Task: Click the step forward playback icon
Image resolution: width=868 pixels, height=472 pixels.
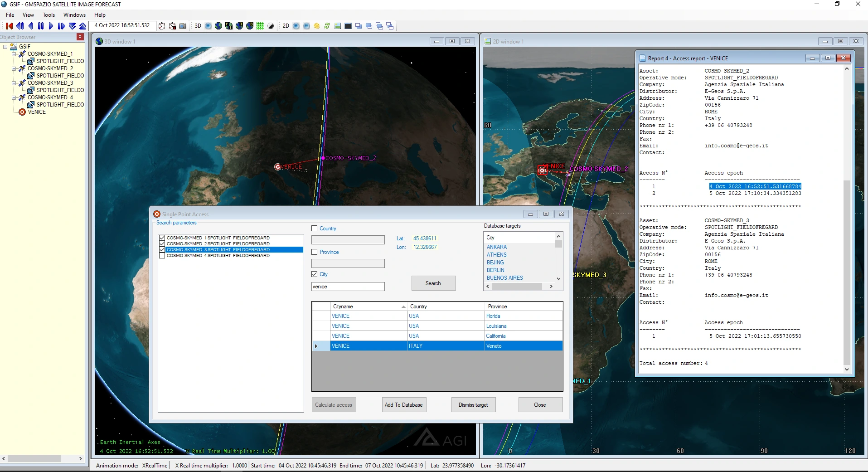Action: [x=61, y=26]
